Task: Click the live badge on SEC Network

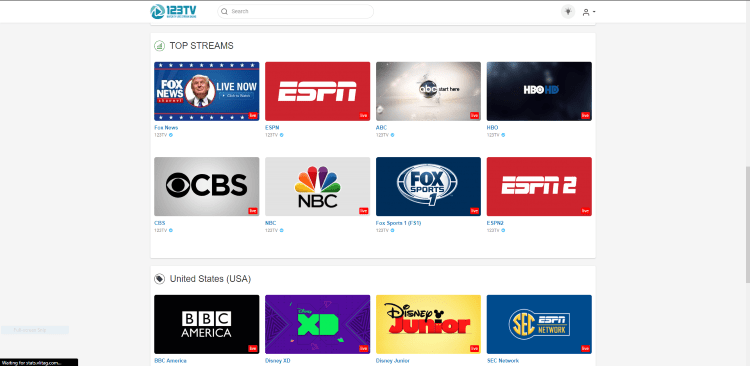Action: 585,348
